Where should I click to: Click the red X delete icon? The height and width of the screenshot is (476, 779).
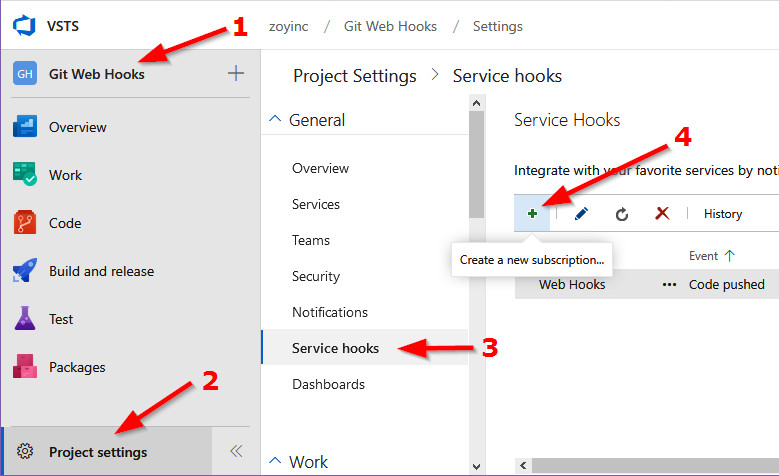(x=662, y=214)
